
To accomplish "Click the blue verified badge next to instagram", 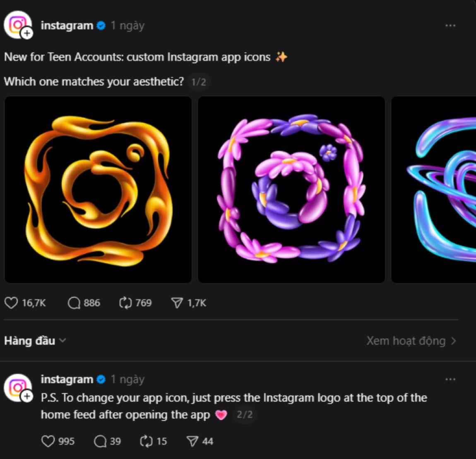I will pyautogui.click(x=101, y=25).
